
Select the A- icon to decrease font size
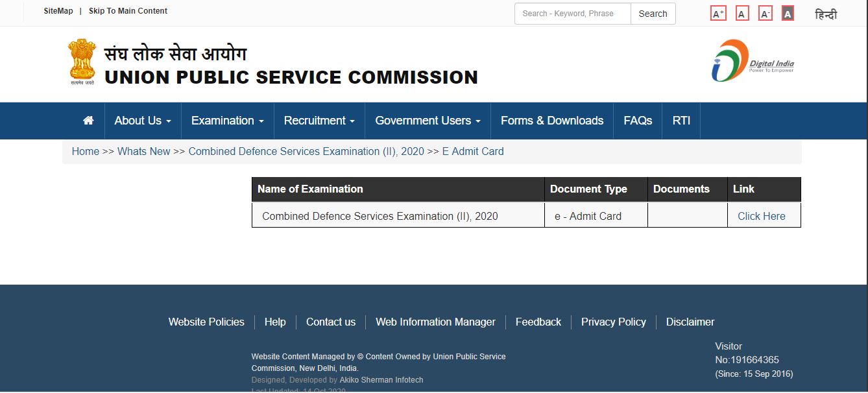pyautogui.click(x=765, y=12)
